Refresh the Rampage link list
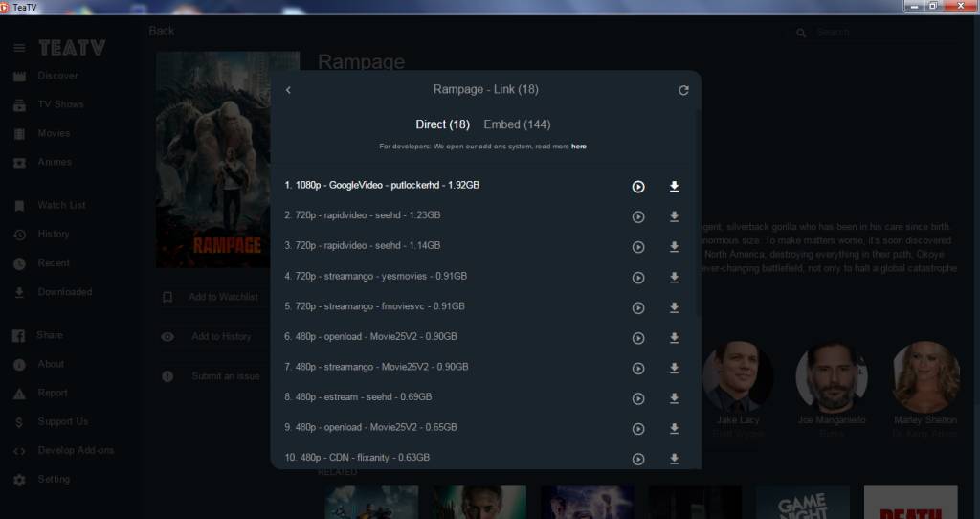The image size is (980, 519). coord(683,90)
